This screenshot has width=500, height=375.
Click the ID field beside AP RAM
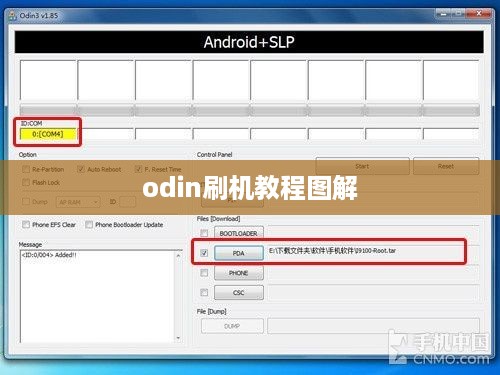(127, 202)
